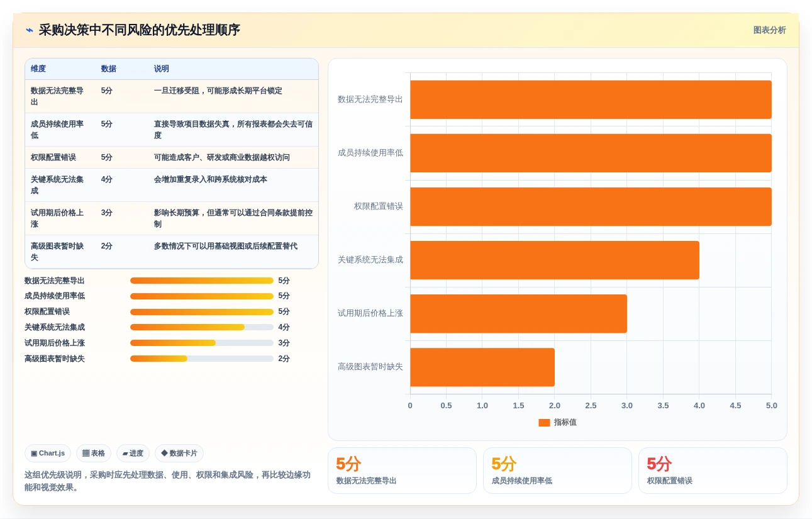
Task: Select the 数据卡片 tag chip
Action: (179, 453)
